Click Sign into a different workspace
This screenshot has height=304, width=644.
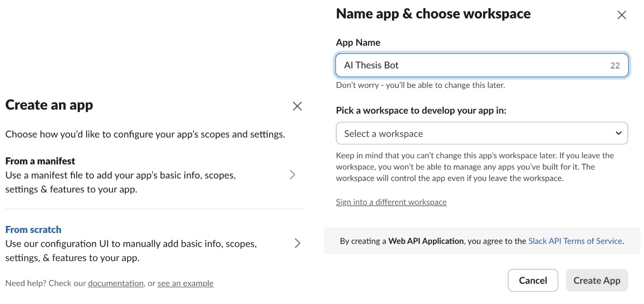(x=391, y=202)
